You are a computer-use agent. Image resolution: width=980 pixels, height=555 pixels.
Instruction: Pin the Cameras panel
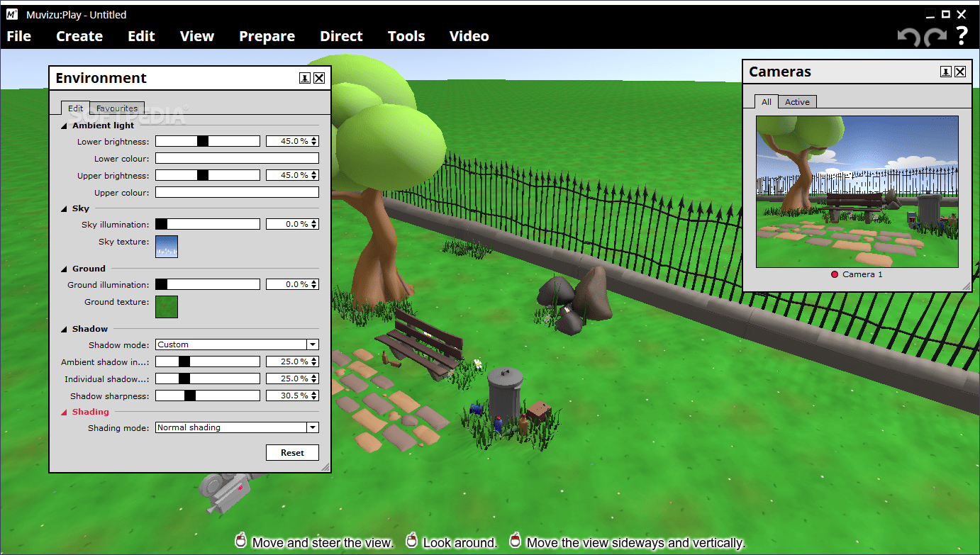tap(946, 72)
